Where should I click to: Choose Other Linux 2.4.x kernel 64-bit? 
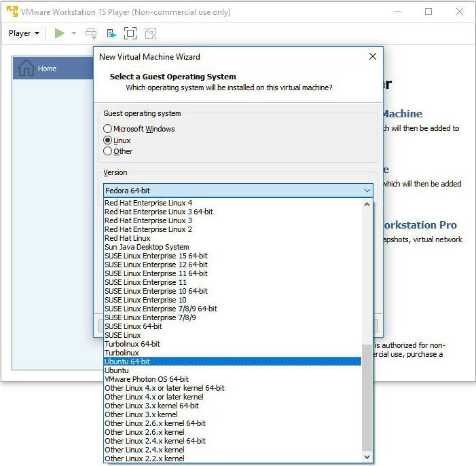(232, 441)
